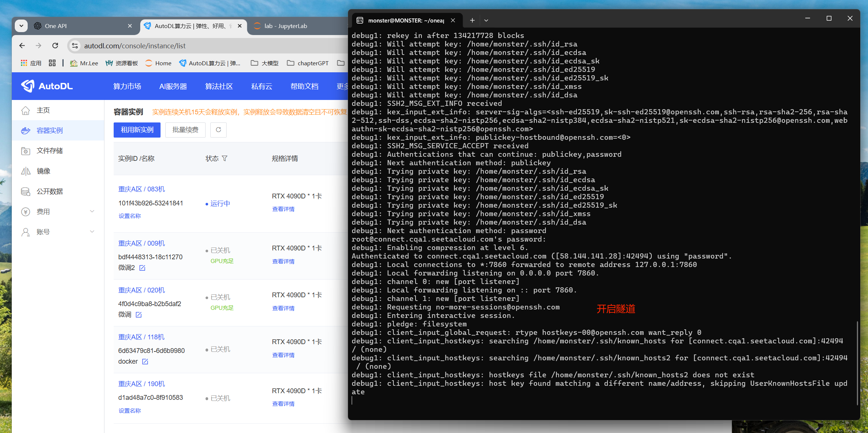The image size is (868, 433).
Task: Click edit name icon next to docker
Action: (x=145, y=361)
